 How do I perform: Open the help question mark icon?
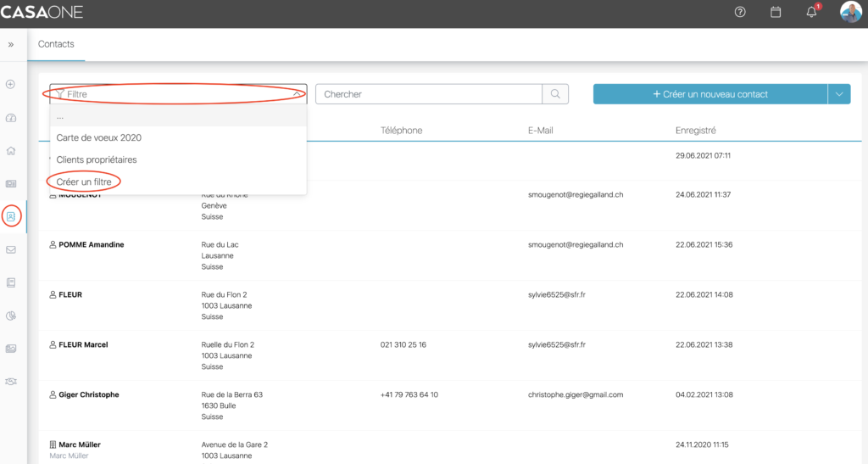point(740,12)
